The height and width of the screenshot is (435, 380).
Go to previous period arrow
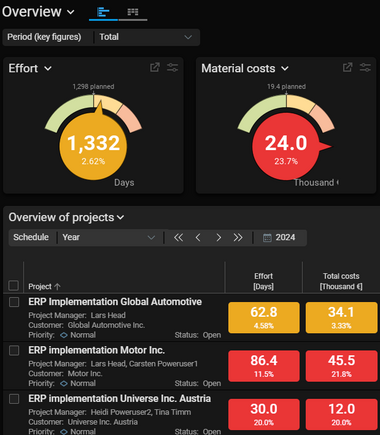198,238
